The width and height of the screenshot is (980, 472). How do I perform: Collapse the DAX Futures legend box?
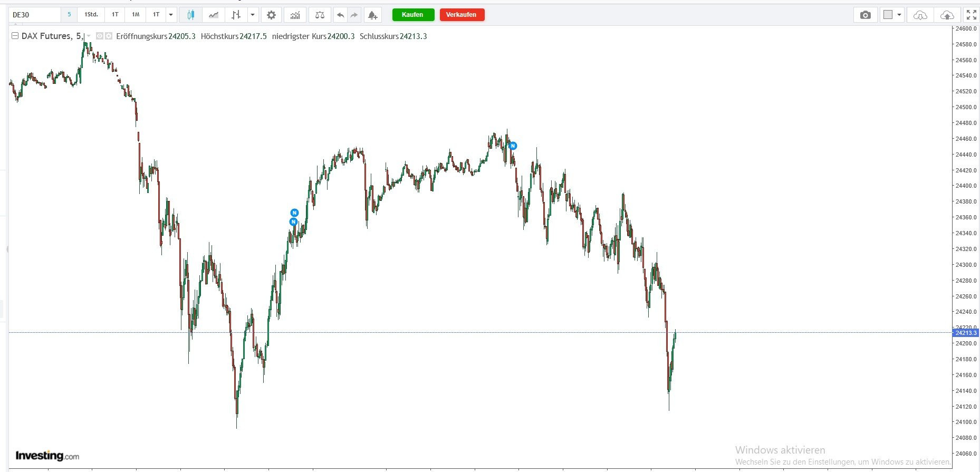coord(15,36)
